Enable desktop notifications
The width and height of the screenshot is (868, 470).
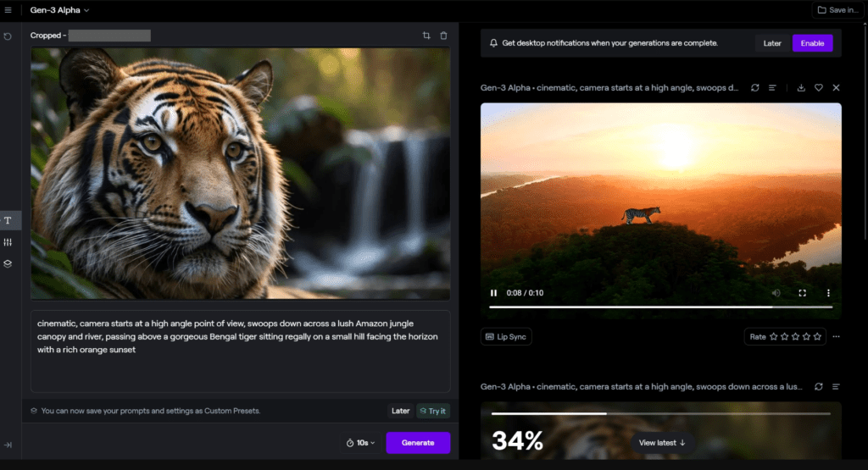click(812, 43)
